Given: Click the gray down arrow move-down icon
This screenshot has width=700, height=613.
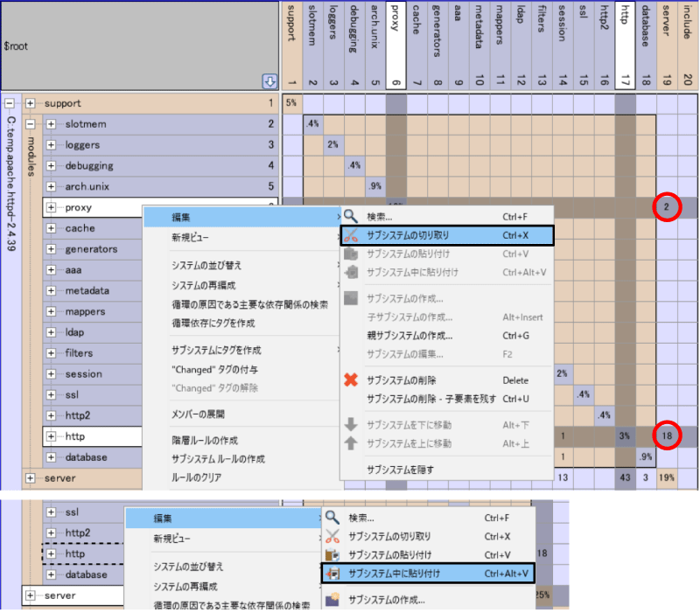Looking at the screenshot, I should click(351, 425).
